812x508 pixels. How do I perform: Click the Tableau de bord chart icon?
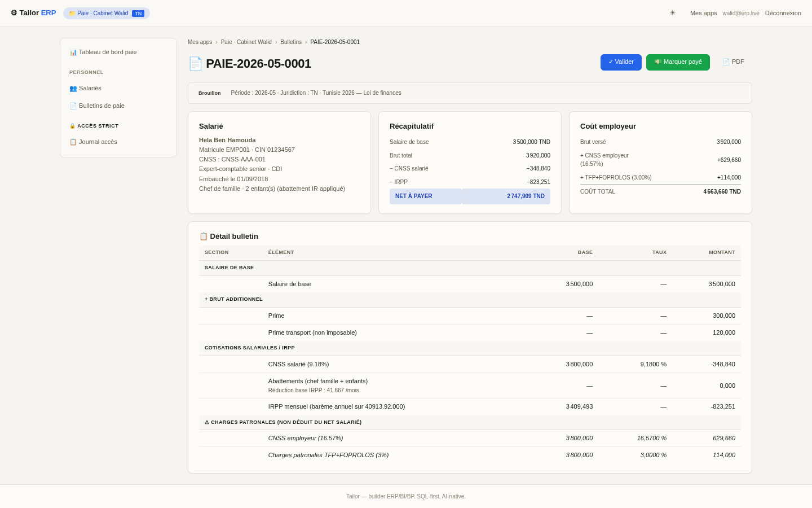pyautogui.click(x=73, y=52)
